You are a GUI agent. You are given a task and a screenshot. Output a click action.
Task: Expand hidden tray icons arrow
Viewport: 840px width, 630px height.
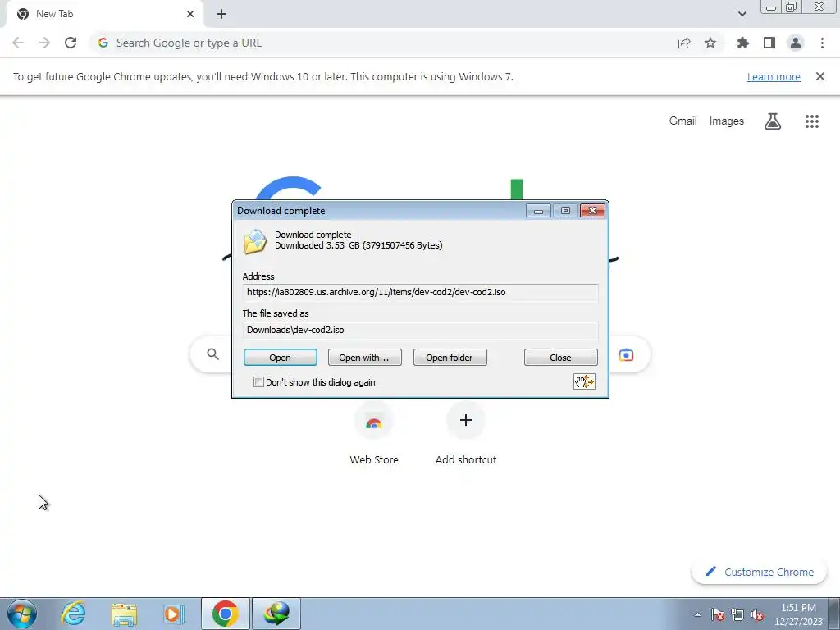[x=697, y=615]
